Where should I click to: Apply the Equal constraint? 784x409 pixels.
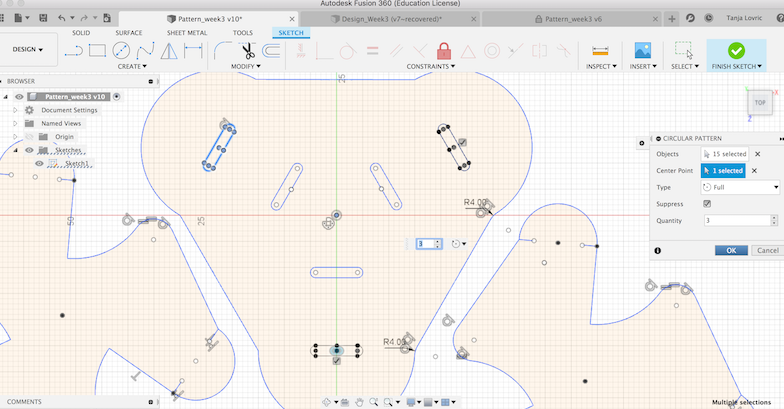(372, 50)
